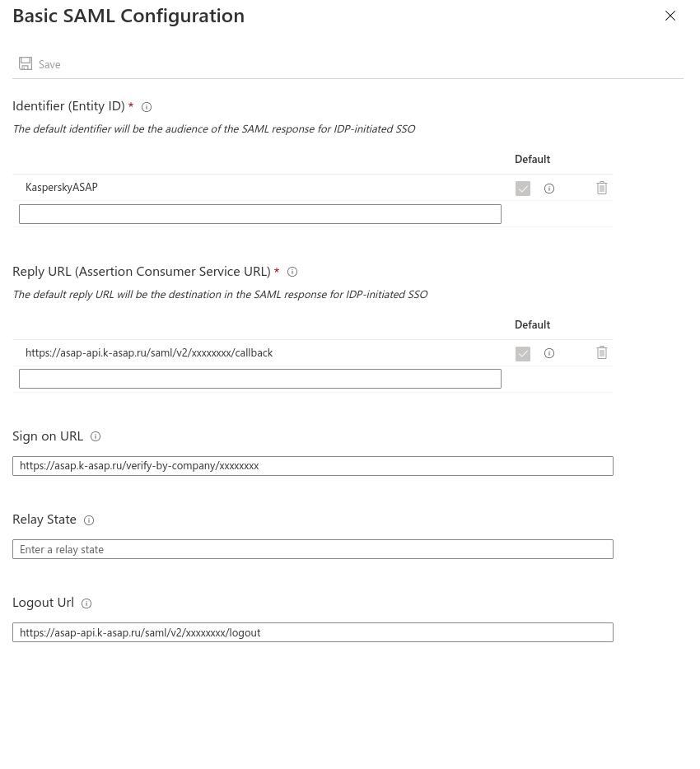Toggle default checkbox for callback reply URL
Screen dimensions: 700x769
[x=523, y=354]
